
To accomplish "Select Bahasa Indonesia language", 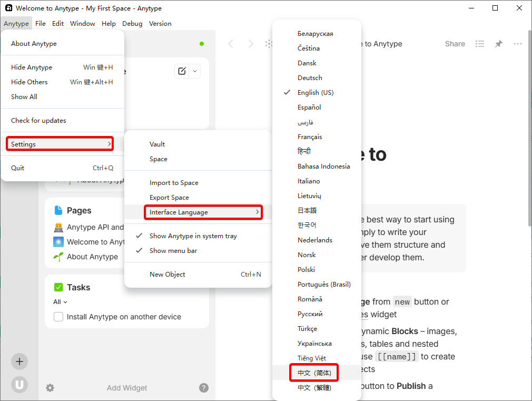I will 317,167.
